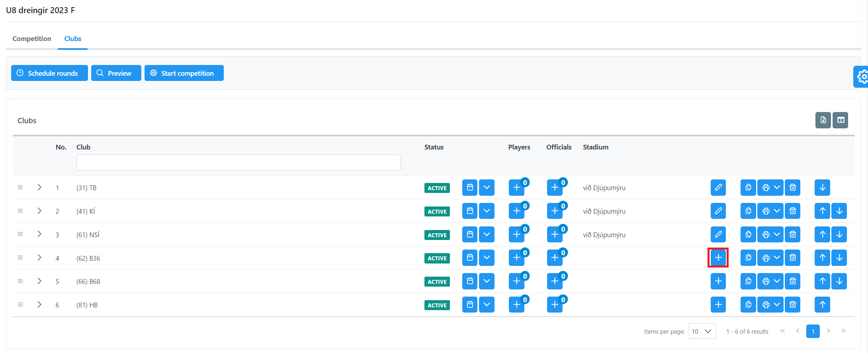The image size is (868, 354).
Task: Switch to the Competition tab
Action: tap(32, 39)
